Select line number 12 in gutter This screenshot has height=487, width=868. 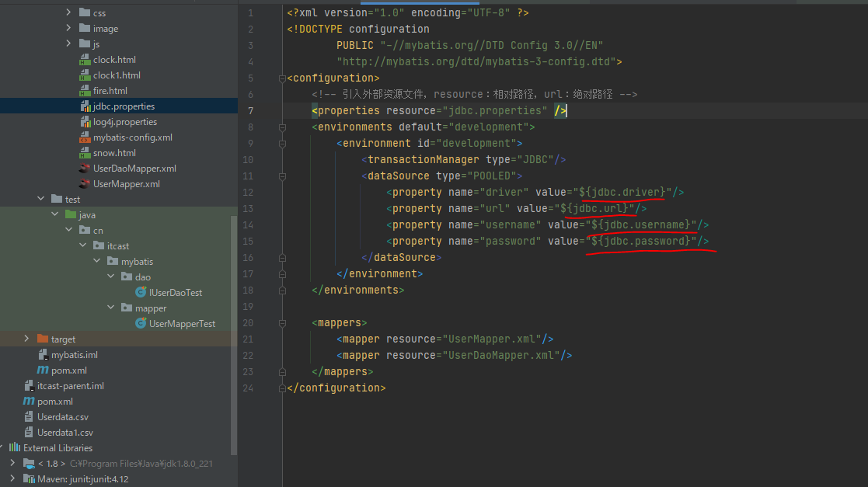pyautogui.click(x=248, y=192)
